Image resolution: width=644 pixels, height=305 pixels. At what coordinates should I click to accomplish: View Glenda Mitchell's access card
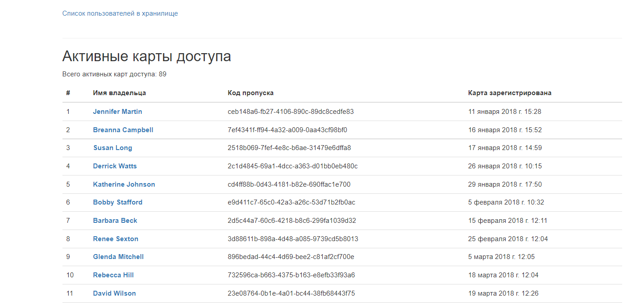click(x=118, y=256)
